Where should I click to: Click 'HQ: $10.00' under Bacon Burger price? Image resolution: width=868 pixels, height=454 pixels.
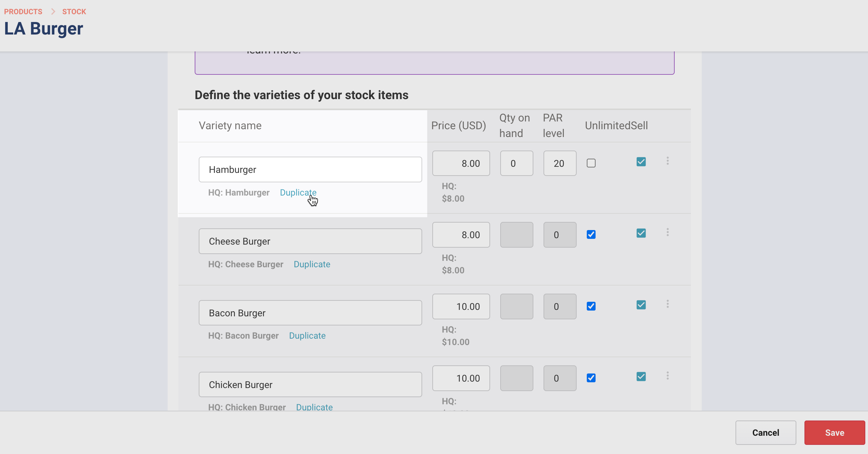(456, 336)
